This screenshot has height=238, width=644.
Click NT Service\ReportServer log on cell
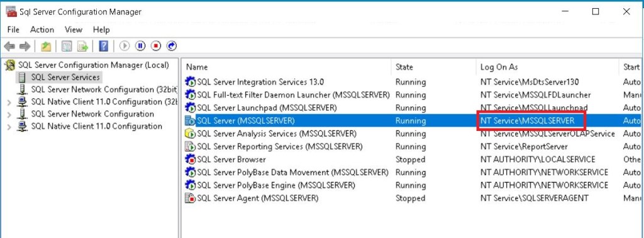[524, 146]
